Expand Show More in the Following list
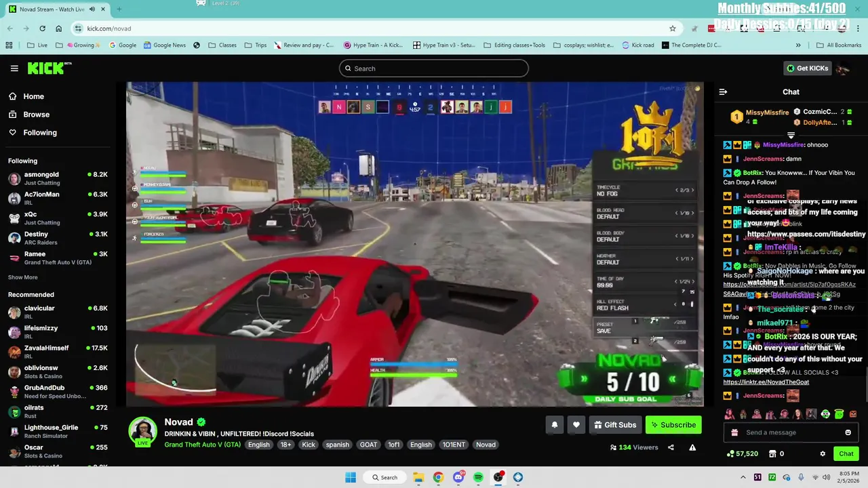Image resolution: width=868 pixels, height=488 pixels. [x=22, y=277]
